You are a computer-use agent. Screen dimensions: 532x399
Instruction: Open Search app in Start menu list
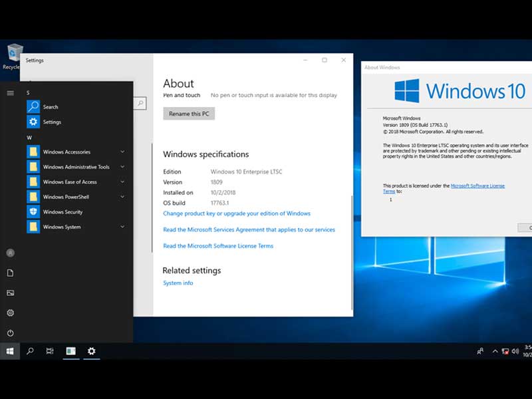click(50, 107)
